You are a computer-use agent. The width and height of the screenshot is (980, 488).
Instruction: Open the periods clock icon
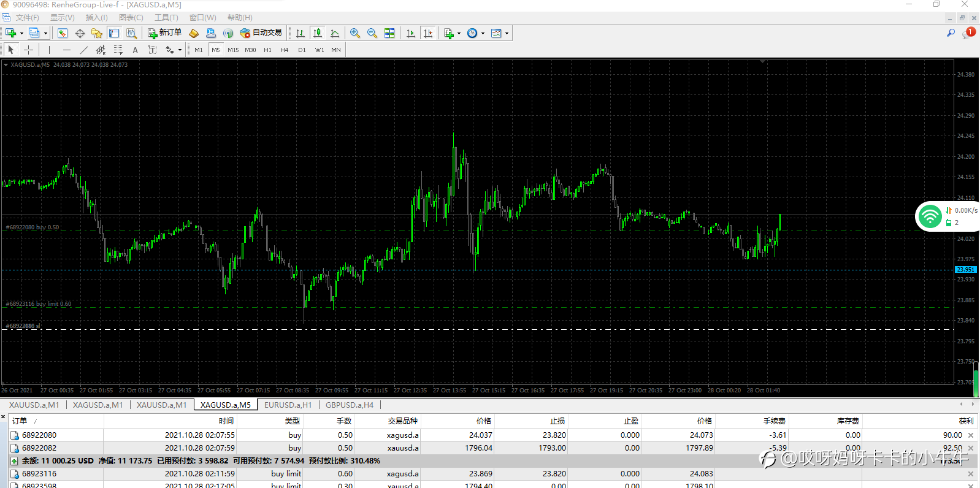click(472, 33)
